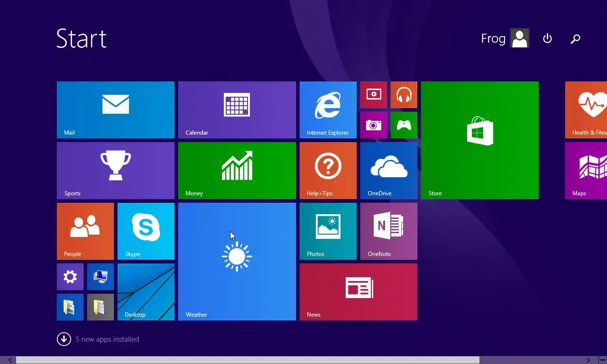Open the Video tile with play icon
Screen dimensions: 607x364
point(374,95)
